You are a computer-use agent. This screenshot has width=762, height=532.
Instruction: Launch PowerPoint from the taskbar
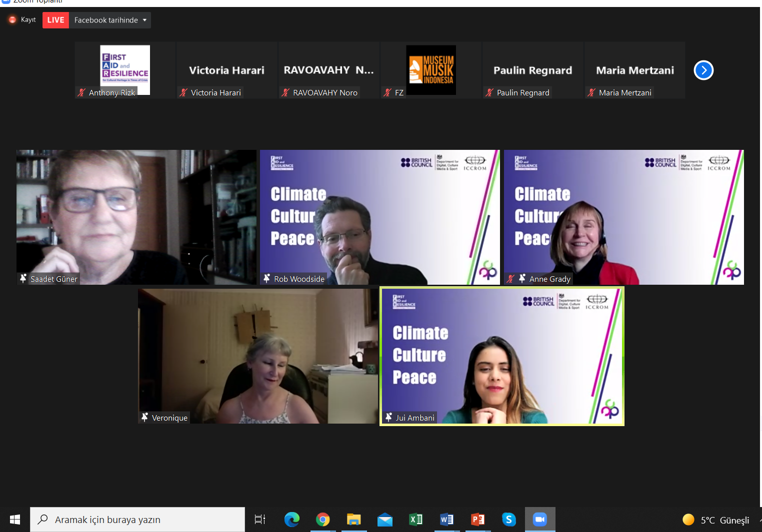click(x=477, y=520)
